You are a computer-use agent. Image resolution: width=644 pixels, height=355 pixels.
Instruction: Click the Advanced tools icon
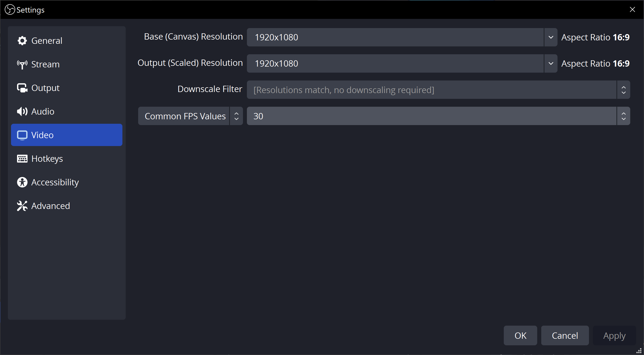pos(22,206)
